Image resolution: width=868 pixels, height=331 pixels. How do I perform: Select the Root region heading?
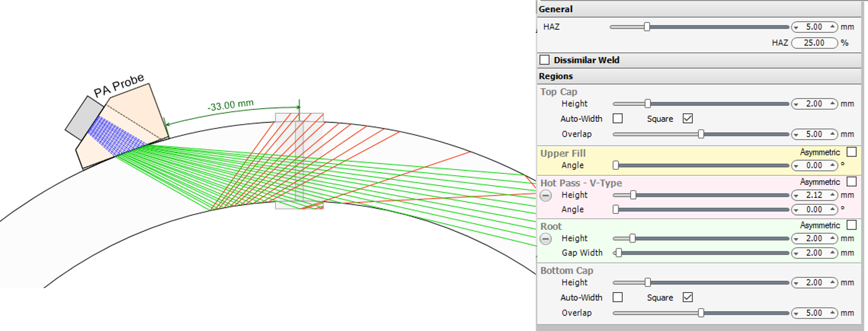[x=551, y=226]
